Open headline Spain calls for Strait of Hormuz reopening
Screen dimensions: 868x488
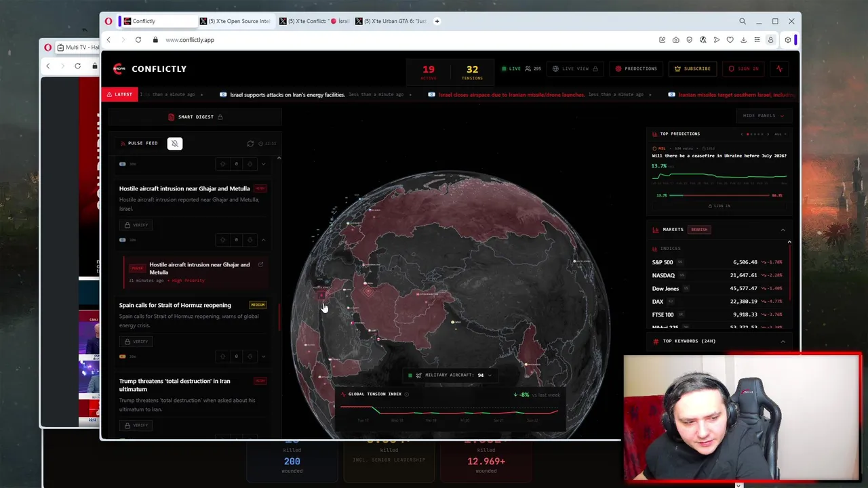175,305
